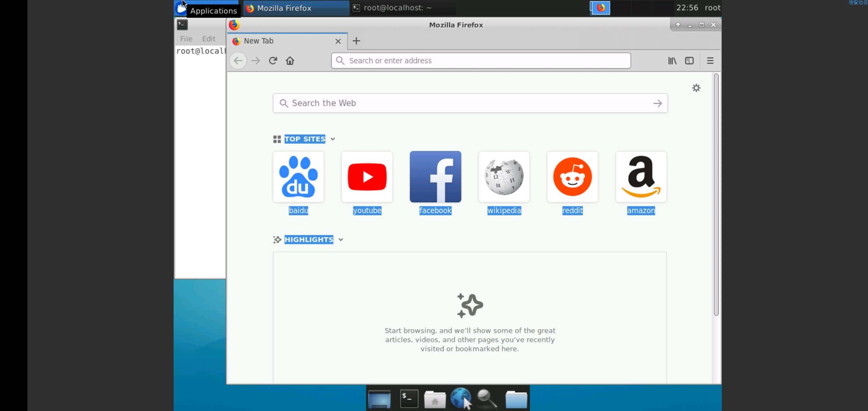Open home folder from the dock
The image size is (868, 411).
point(435,399)
